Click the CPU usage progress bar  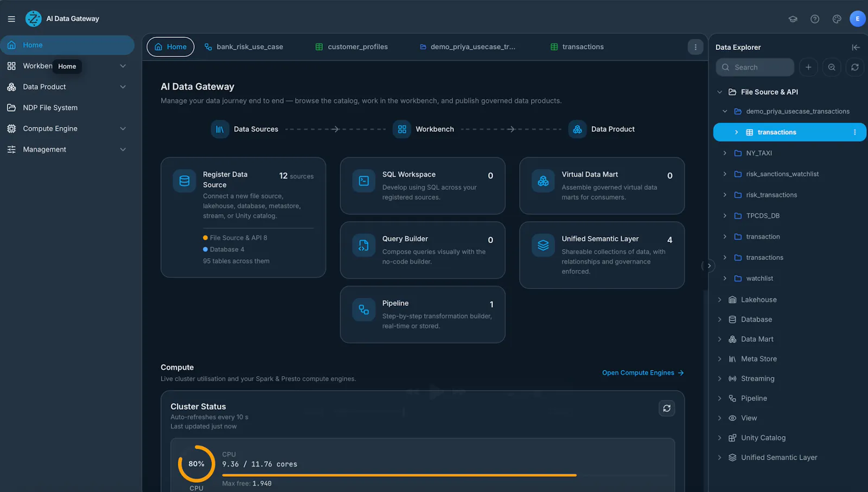point(445,475)
